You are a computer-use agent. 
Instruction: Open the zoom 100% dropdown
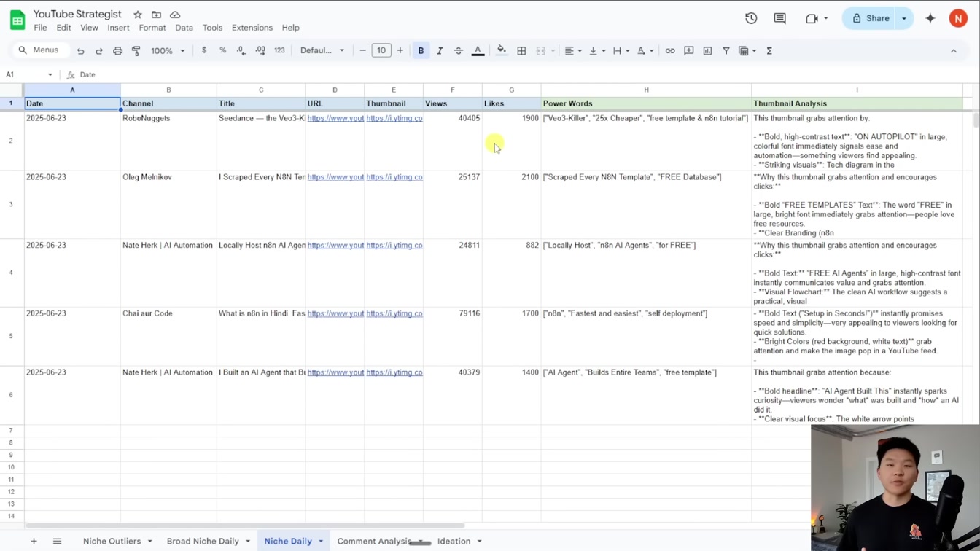[x=168, y=51]
